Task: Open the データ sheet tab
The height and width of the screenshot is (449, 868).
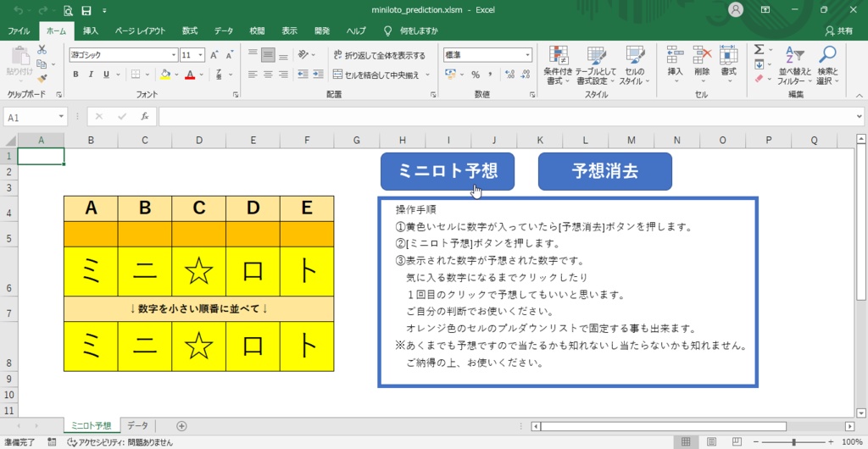Action: tap(138, 426)
